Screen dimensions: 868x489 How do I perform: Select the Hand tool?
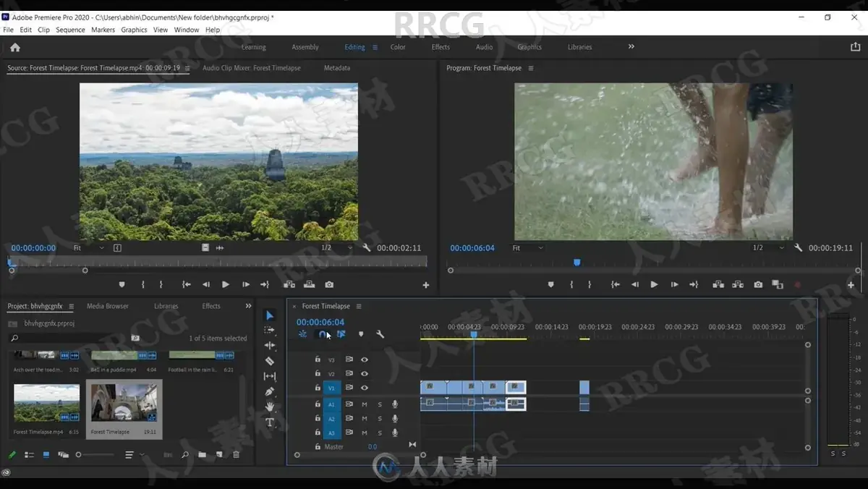coord(270,407)
